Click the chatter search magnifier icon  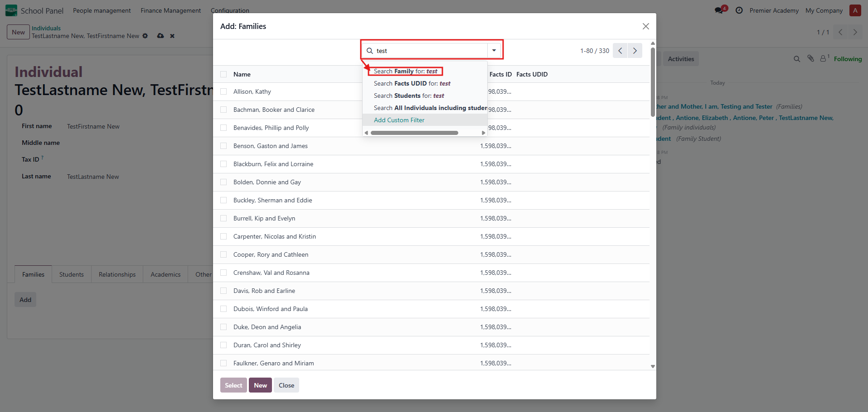pos(797,59)
